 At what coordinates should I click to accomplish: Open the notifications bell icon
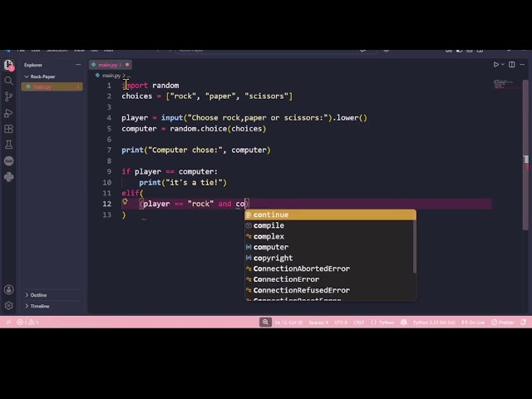pos(523,322)
